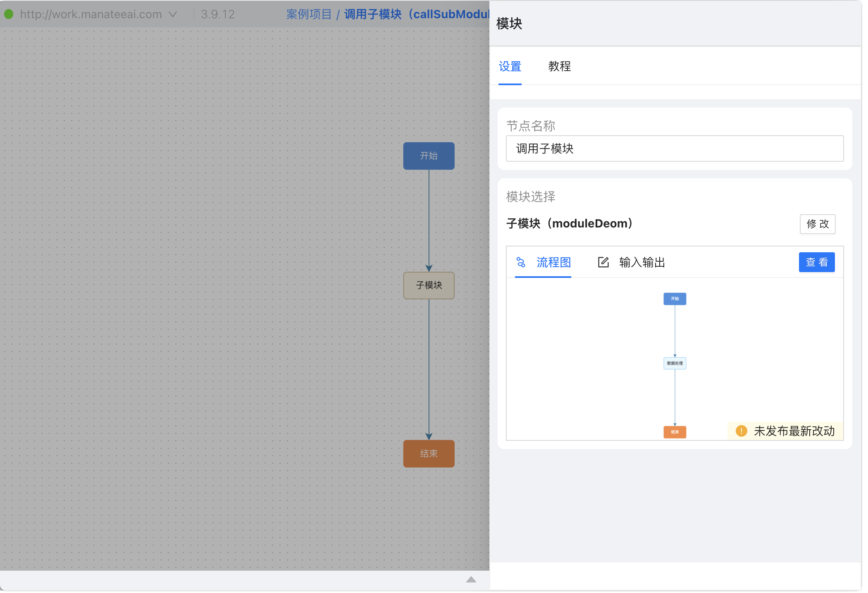Click the 子模块（moduleDeom）module name

(x=569, y=224)
